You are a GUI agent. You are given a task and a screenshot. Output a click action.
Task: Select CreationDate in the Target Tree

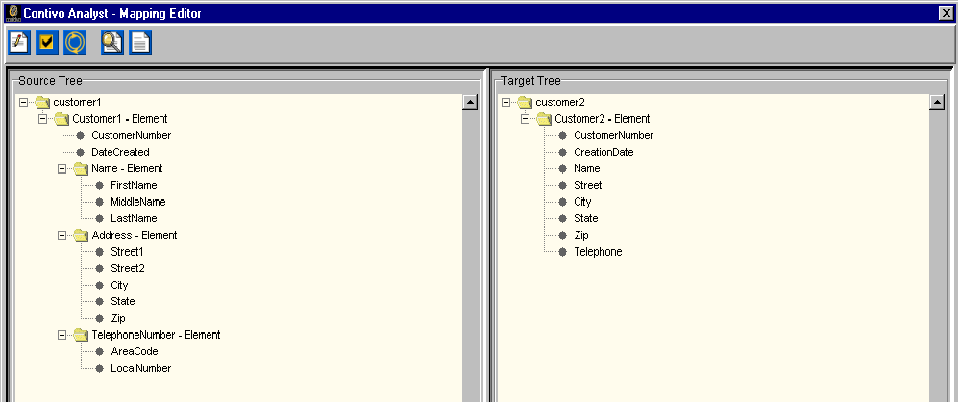coord(604,152)
